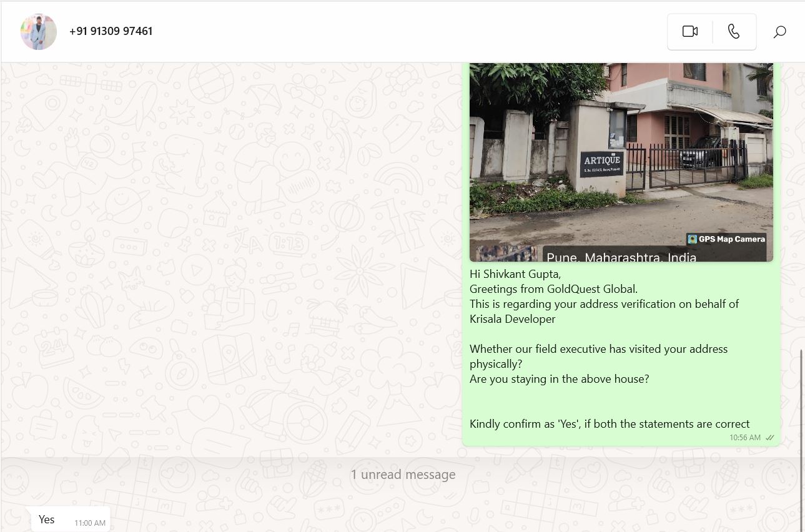Open contact info for +91 91309 97461
Viewport: 805px width, 532px height.
click(111, 31)
